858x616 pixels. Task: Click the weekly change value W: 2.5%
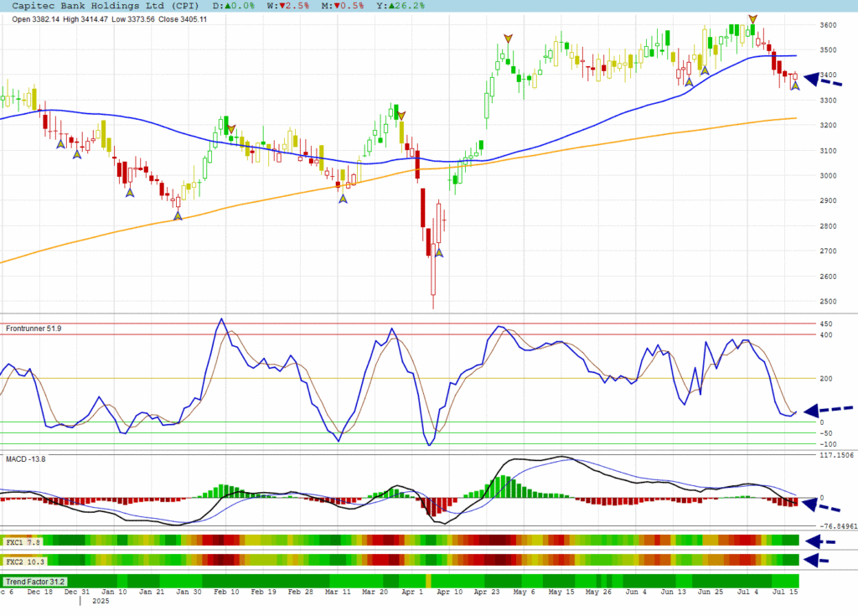[x=288, y=6]
